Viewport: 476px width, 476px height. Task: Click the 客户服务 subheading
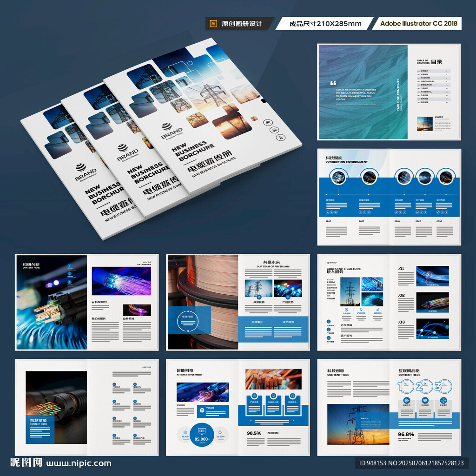[x=346, y=336]
